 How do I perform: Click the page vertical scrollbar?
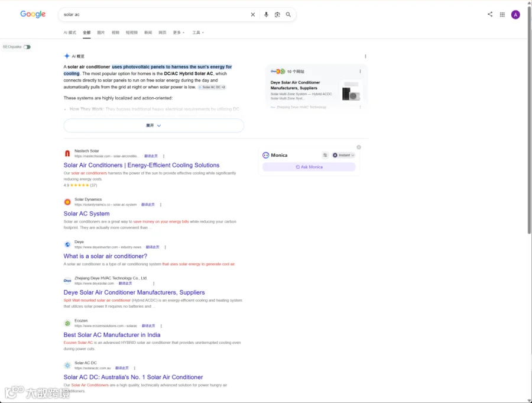point(529,119)
